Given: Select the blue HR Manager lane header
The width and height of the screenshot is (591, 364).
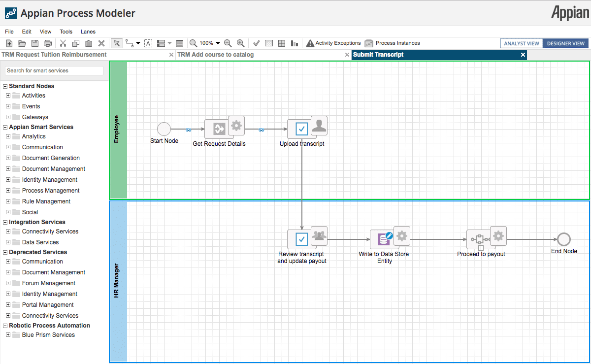Looking at the screenshot, I should tap(118, 281).
